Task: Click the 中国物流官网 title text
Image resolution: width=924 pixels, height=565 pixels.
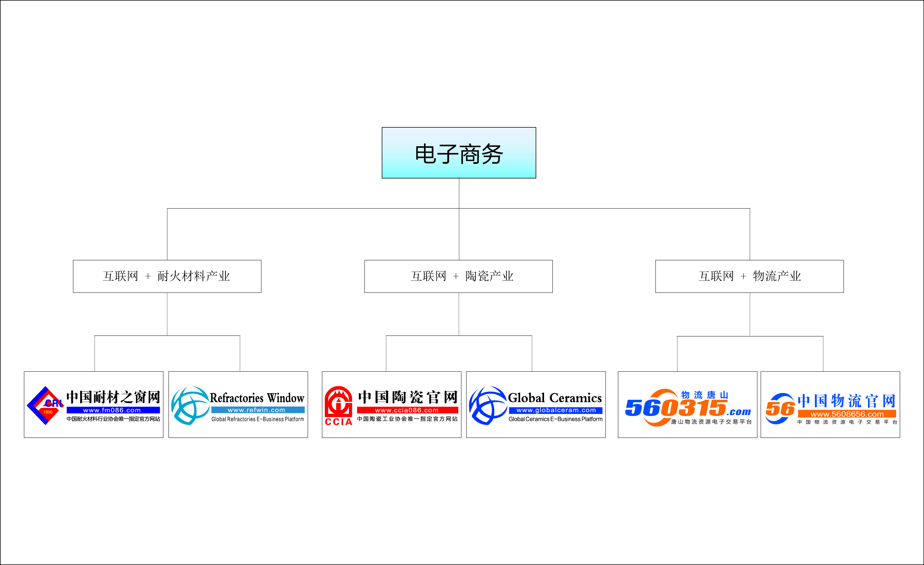Action: click(x=847, y=401)
